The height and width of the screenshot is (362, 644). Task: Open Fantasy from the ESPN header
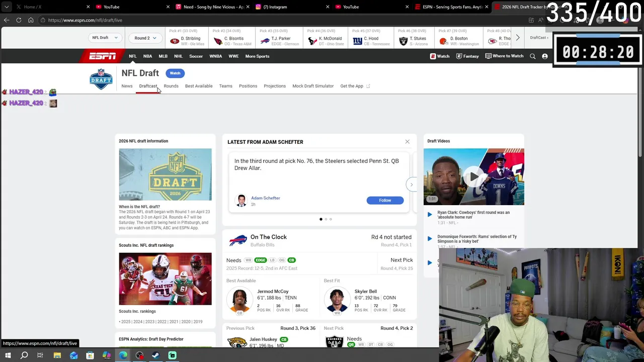467,56
